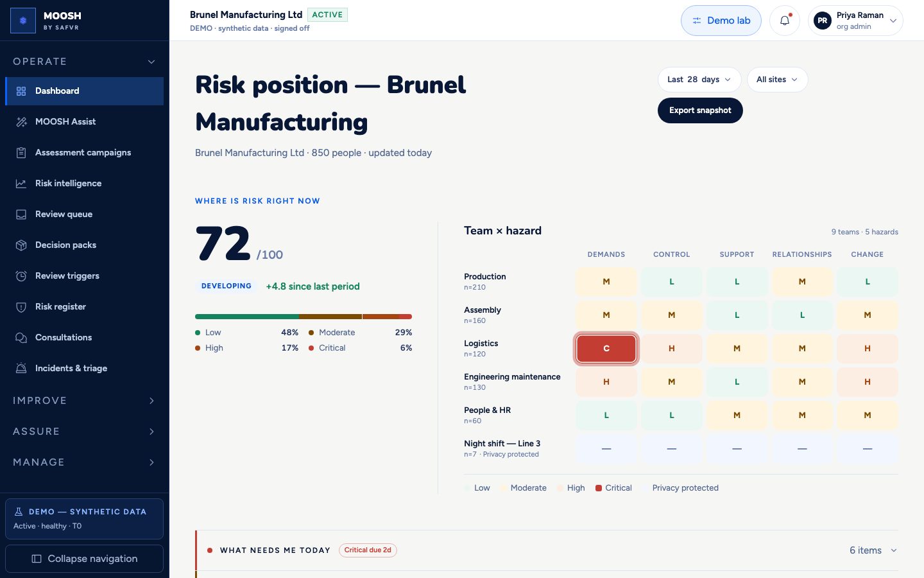The image size is (924, 578).
Task: Click the Dashboard grid icon
Action: (x=21, y=91)
